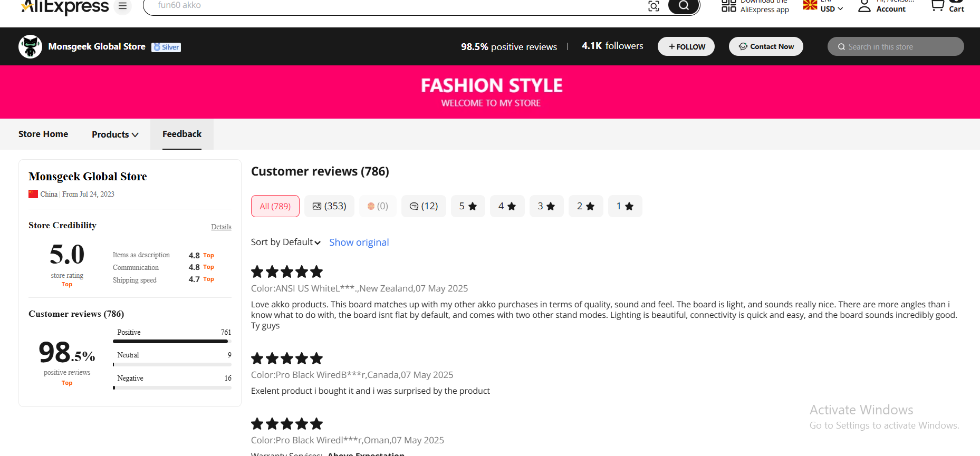Click the 5.0 store rating value

point(67,255)
